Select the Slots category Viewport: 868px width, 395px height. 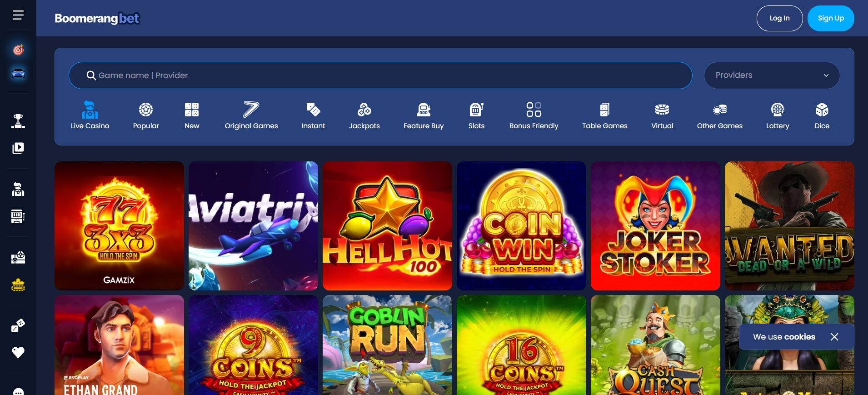coord(476,115)
